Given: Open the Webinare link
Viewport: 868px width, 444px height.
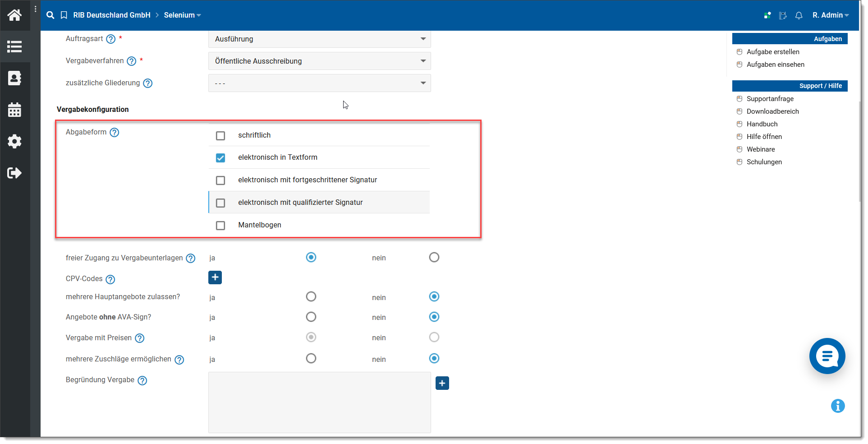Looking at the screenshot, I should point(761,149).
